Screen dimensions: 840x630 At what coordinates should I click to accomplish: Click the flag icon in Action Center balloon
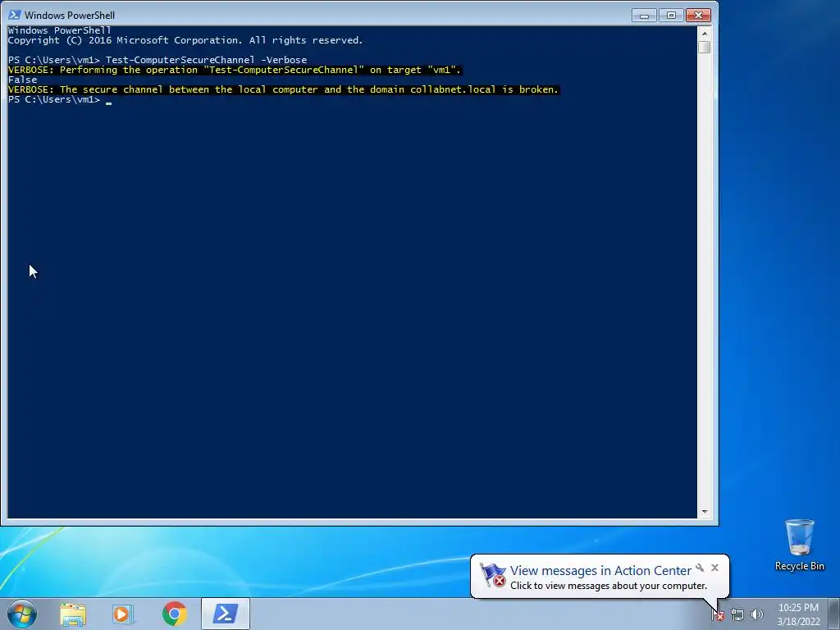click(492, 575)
